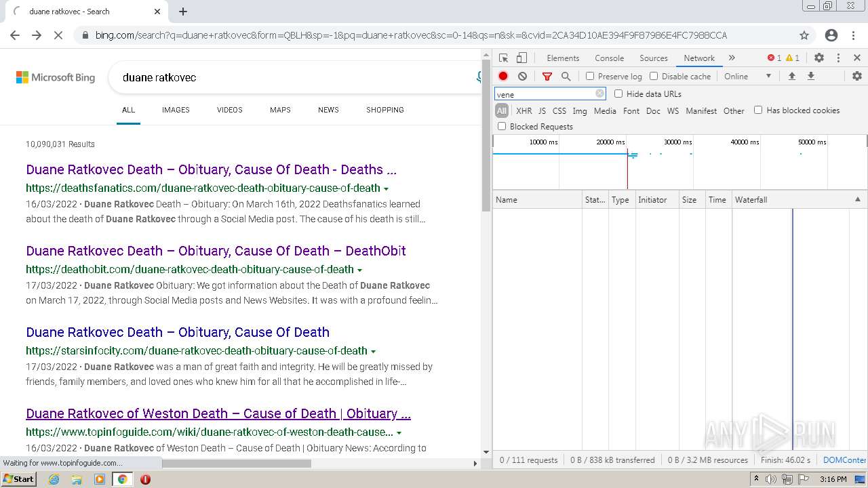868x488 pixels.
Task: Toggle the device toolbar icon
Action: click(x=521, y=58)
